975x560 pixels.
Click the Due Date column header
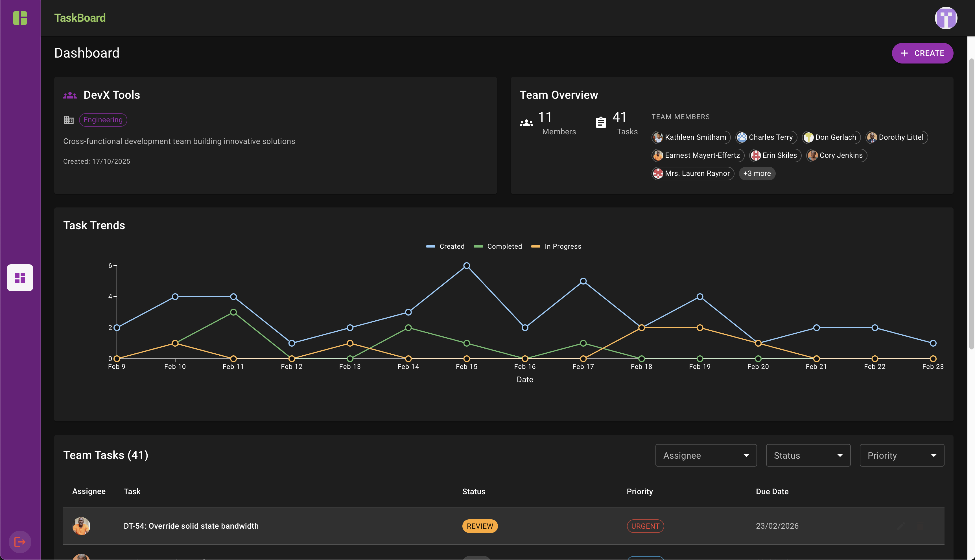772,491
